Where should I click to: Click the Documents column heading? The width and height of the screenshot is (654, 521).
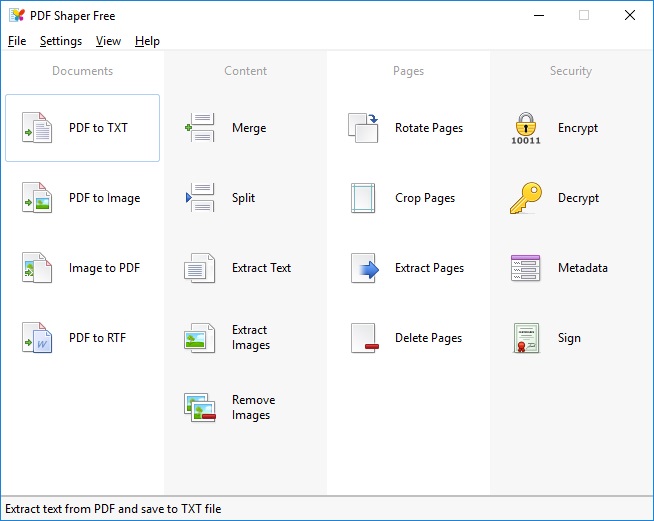coord(83,71)
